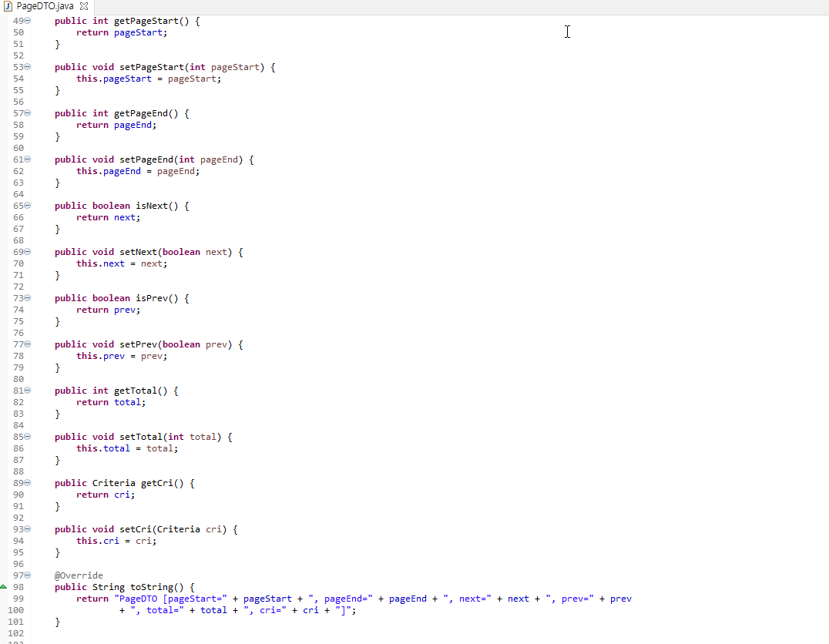Collapse getPageEnd method at line 57
This screenshot has width=829, height=644.
[28, 113]
